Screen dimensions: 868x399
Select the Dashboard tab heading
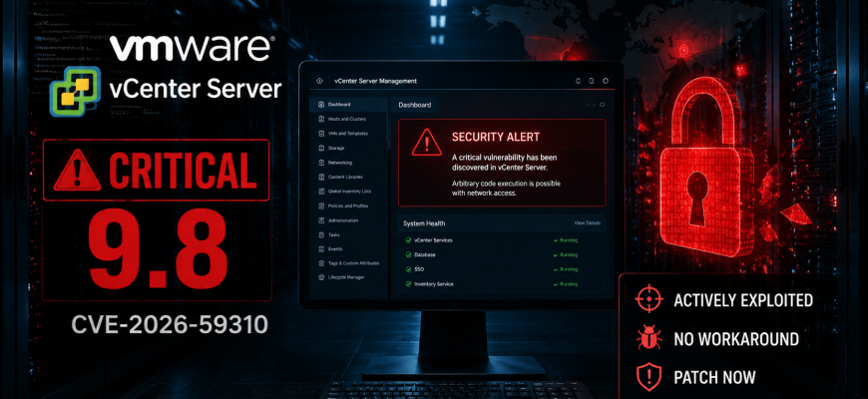pyautogui.click(x=415, y=105)
